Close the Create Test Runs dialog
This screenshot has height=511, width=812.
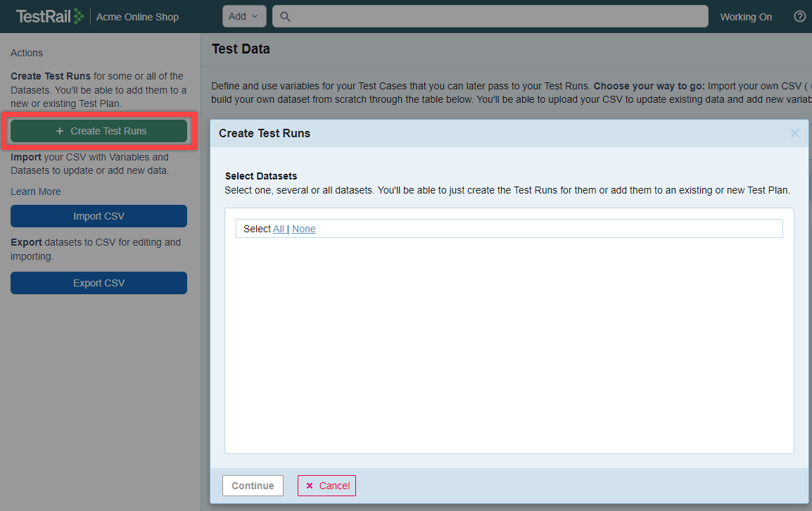tap(794, 133)
